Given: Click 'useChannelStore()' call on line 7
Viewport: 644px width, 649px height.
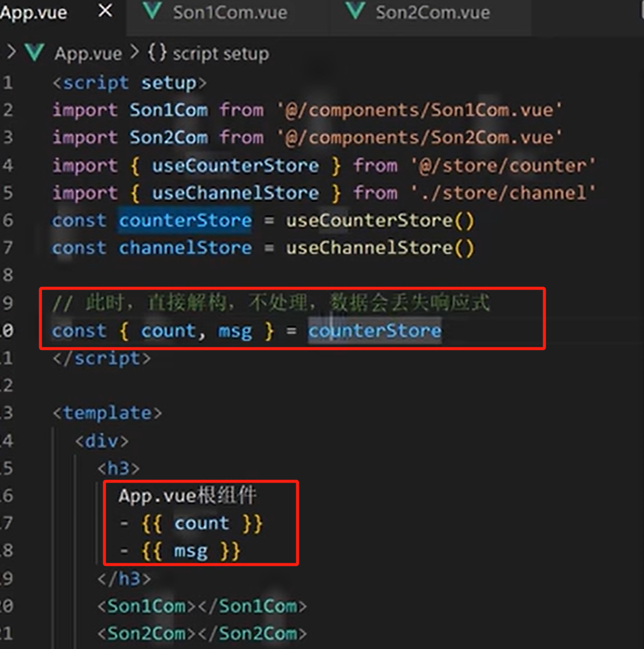Looking at the screenshot, I should coord(380,247).
